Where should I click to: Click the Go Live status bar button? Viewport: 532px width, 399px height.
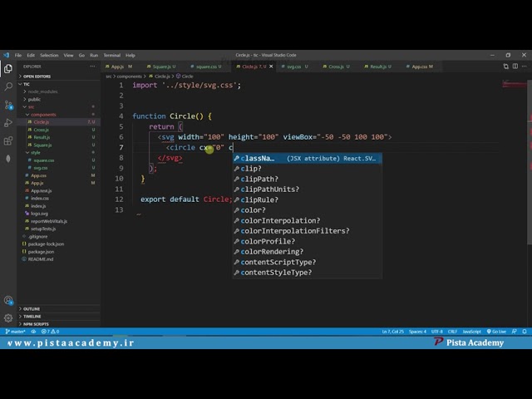(x=496, y=332)
